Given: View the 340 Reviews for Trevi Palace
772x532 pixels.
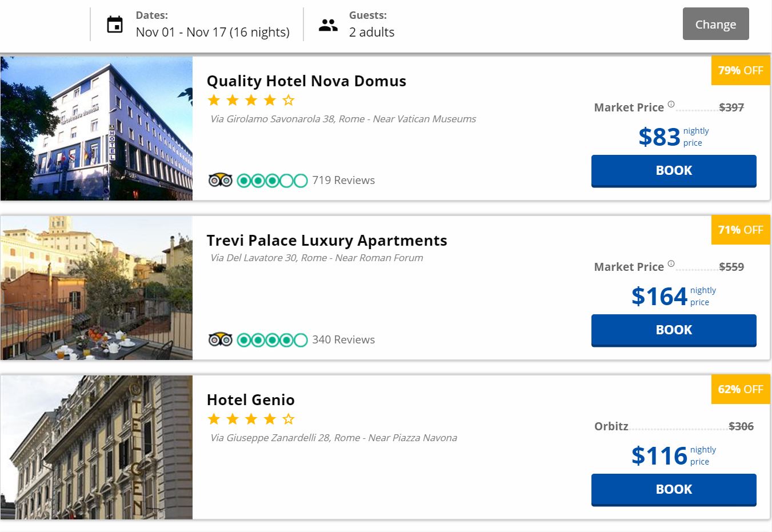Looking at the screenshot, I should coord(343,340).
